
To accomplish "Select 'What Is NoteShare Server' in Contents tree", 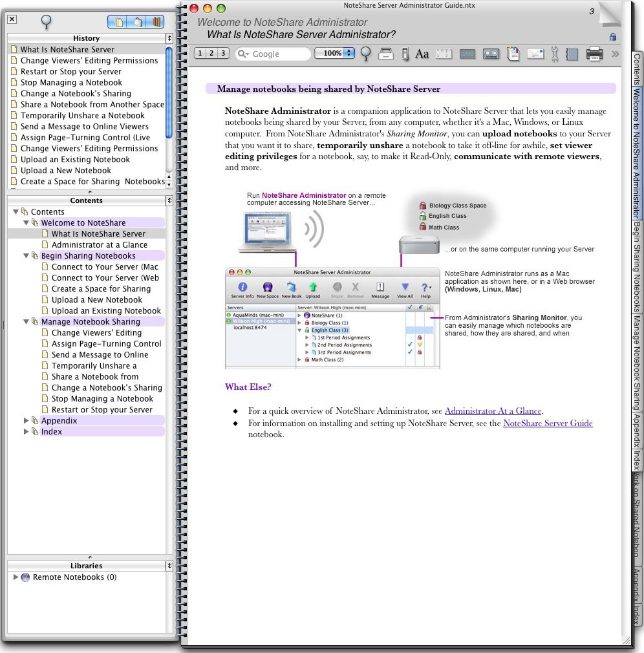I will [x=98, y=233].
